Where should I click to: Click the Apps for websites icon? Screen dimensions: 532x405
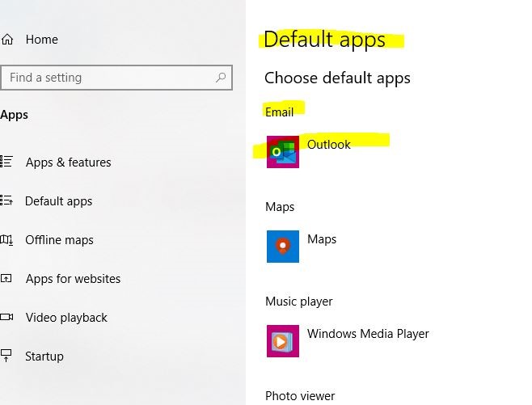[x=6, y=278]
